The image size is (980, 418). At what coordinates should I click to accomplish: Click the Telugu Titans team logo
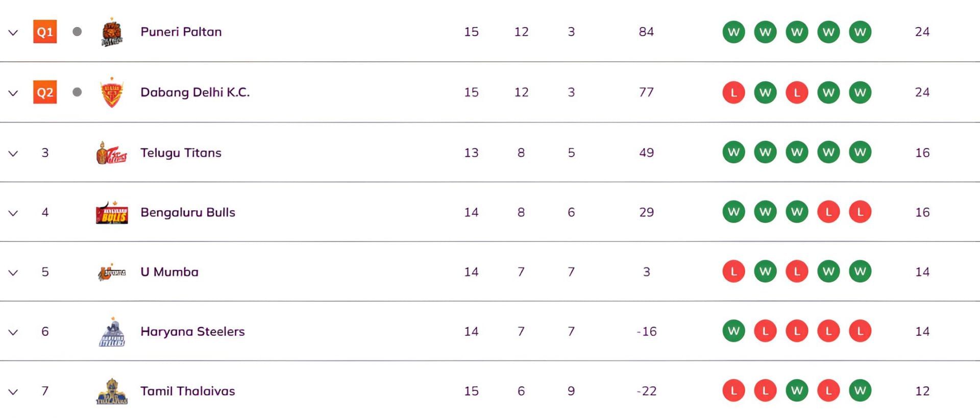[112, 153]
